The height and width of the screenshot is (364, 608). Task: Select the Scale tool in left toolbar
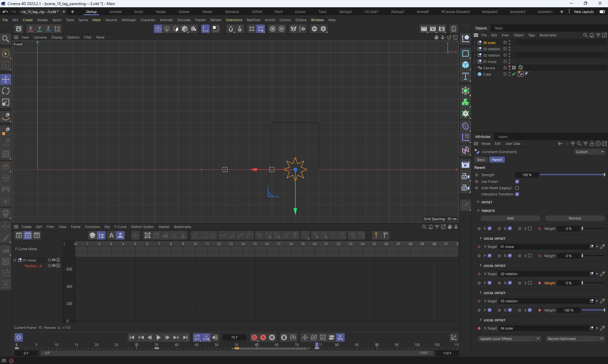point(6,102)
